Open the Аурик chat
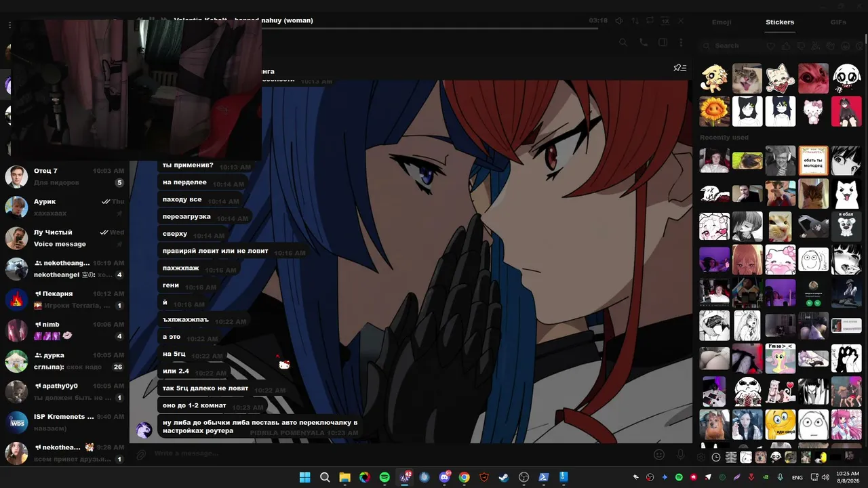Viewport: 868px width, 488px height. 64,207
